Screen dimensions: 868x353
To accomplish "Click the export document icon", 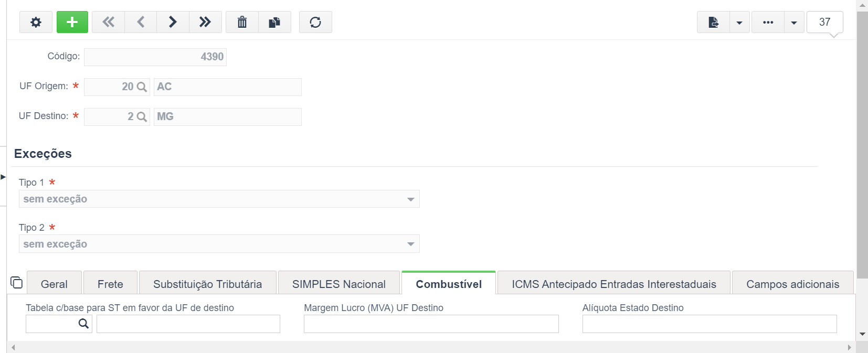I will click(x=713, y=22).
